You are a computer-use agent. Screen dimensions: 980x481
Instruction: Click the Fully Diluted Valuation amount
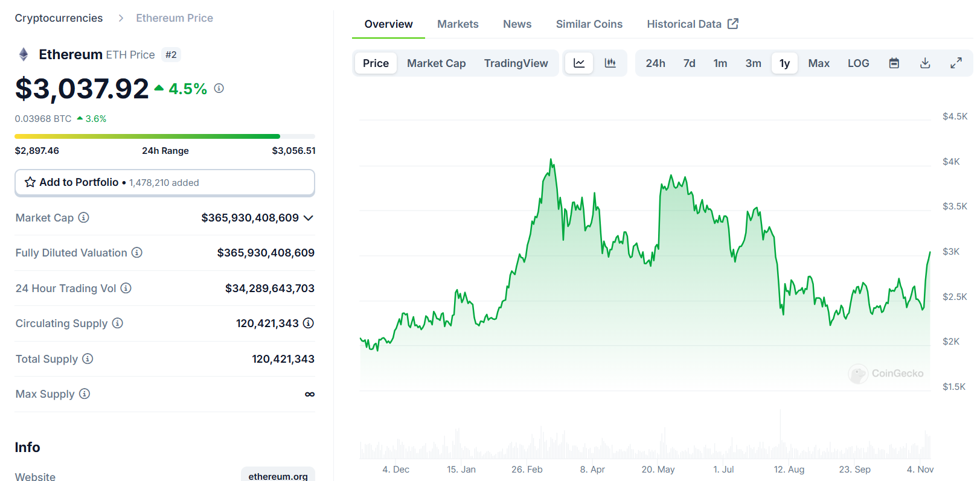[266, 253]
